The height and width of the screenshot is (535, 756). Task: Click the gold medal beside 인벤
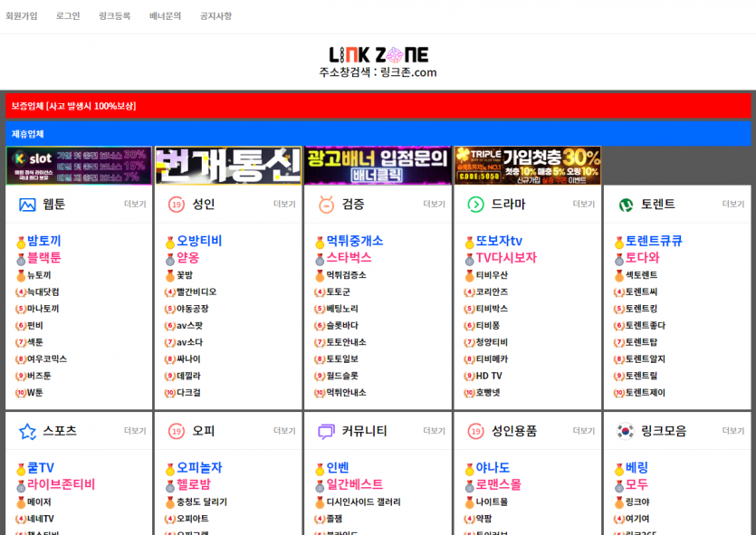pos(320,469)
